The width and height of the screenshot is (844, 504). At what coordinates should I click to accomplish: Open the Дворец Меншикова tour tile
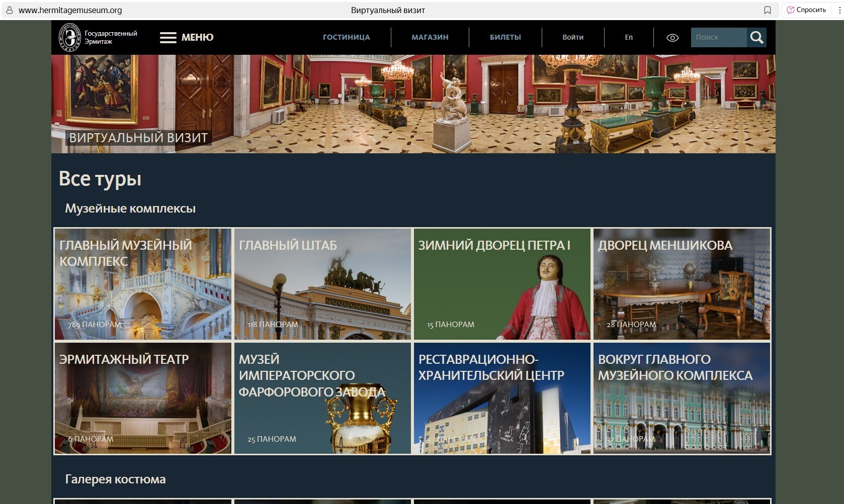tap(682, 284)
